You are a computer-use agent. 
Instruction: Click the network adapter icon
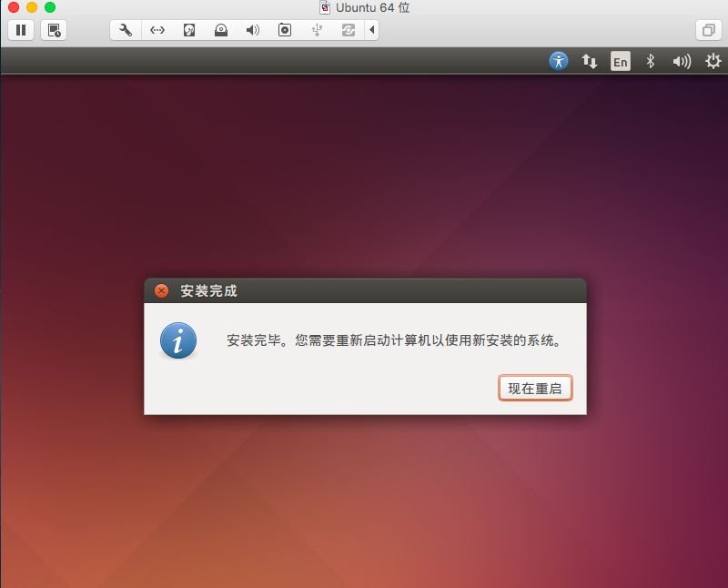157,30
